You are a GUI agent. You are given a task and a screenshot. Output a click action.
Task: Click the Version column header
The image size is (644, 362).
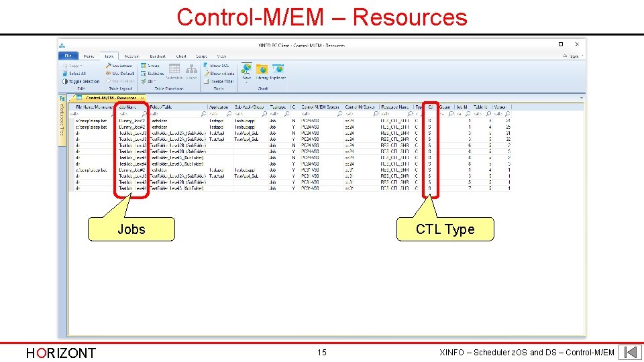point(502,107)
